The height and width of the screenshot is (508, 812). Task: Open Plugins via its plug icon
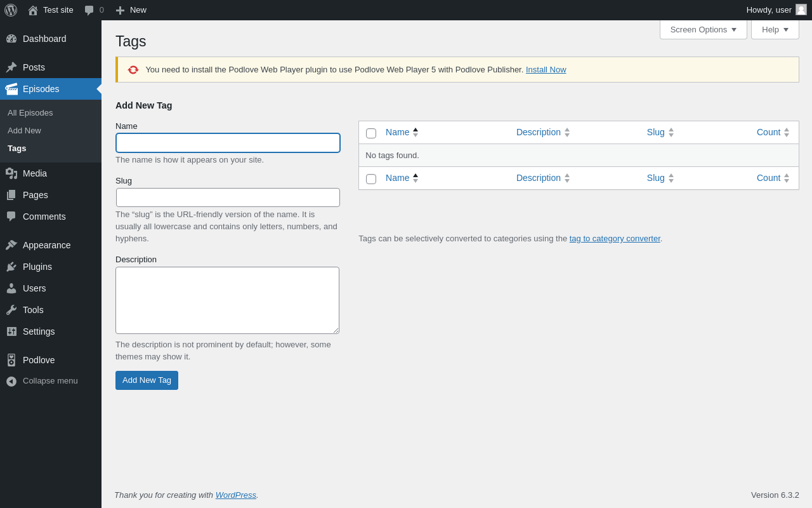(11, 267)
